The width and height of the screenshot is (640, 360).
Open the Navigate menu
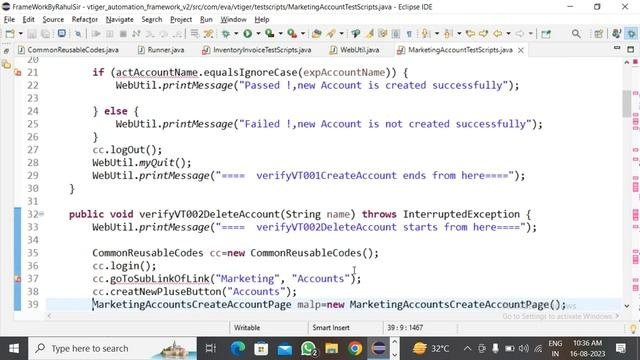120,20
